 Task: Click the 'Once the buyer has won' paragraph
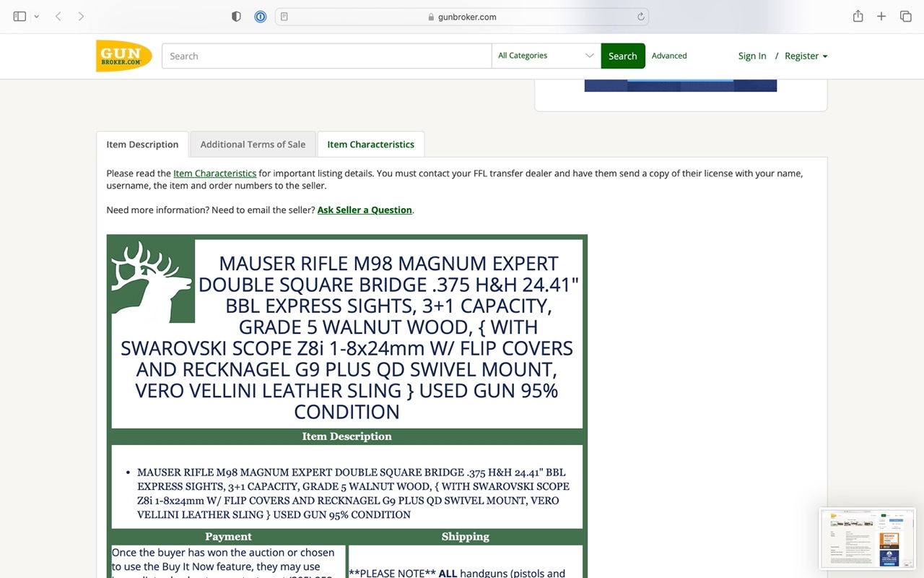[223, 561]
